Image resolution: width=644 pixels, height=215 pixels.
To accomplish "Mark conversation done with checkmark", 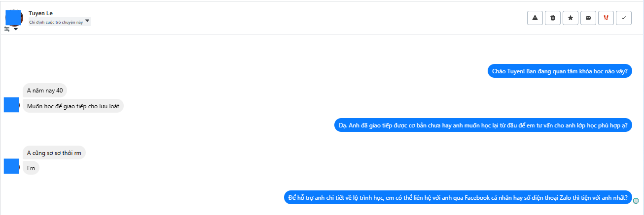I will coord(624,18).
